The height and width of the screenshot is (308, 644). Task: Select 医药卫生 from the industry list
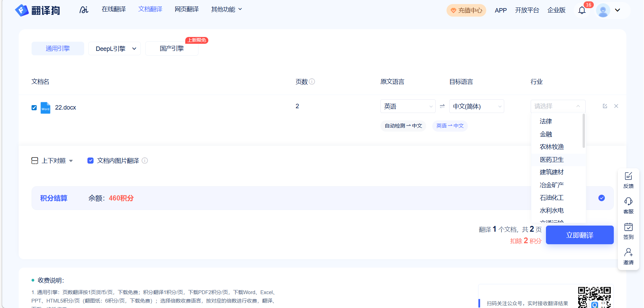[x=552, y=159]
